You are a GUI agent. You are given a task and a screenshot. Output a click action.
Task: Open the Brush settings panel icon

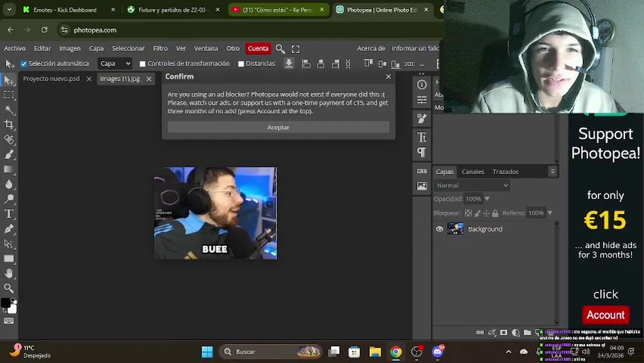point(422,118)
